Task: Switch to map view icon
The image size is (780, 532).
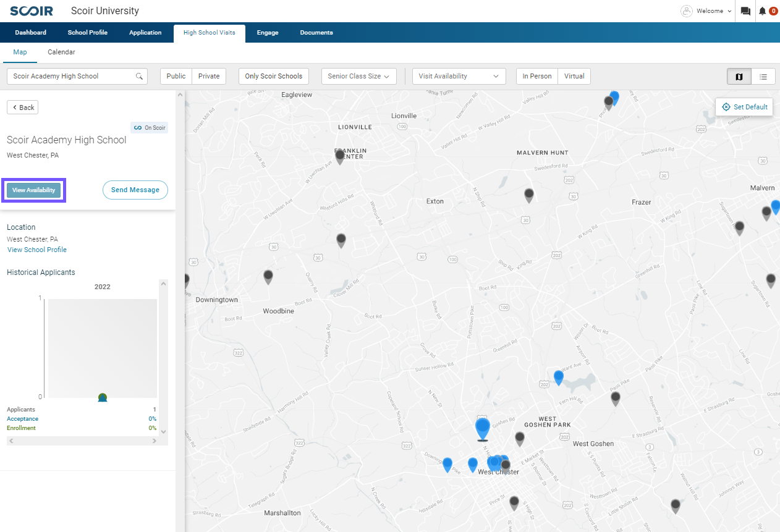Action: (x=739, y=77)
